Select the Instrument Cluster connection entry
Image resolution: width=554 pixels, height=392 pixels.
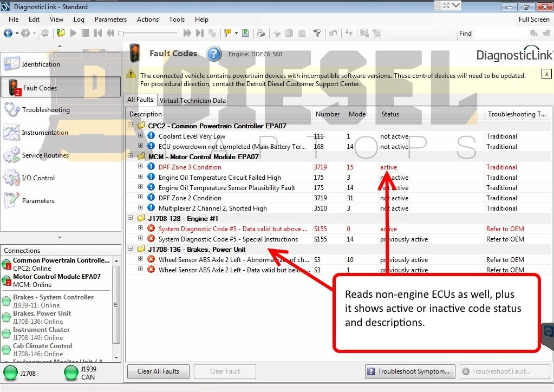(x=56, y=334)
